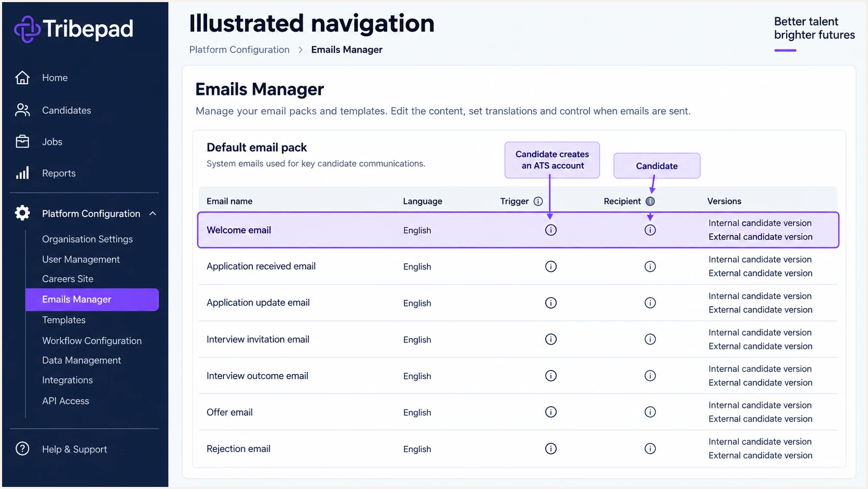
Task: Open Integrations in sidebar
Action: (67, 380)
